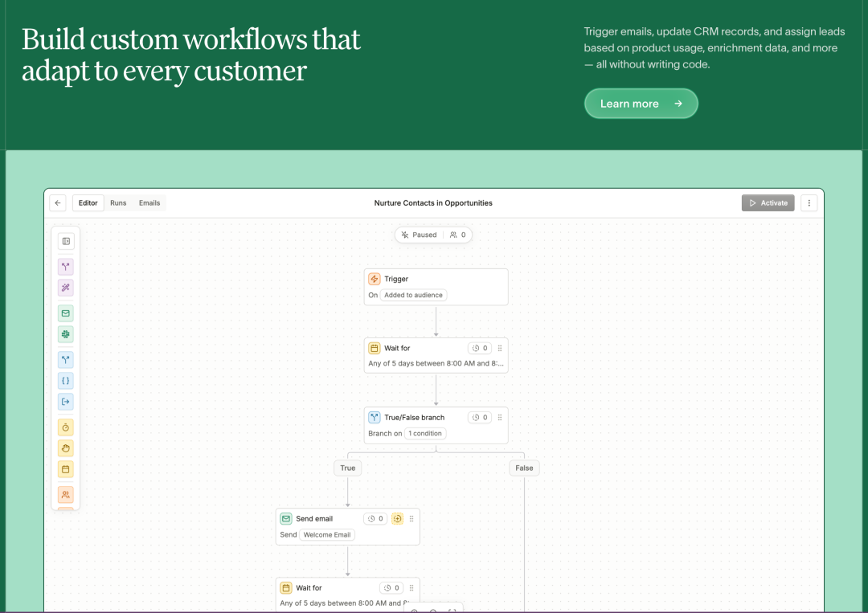Click the drag handle on second Wait for node

(x=411, y=587)
